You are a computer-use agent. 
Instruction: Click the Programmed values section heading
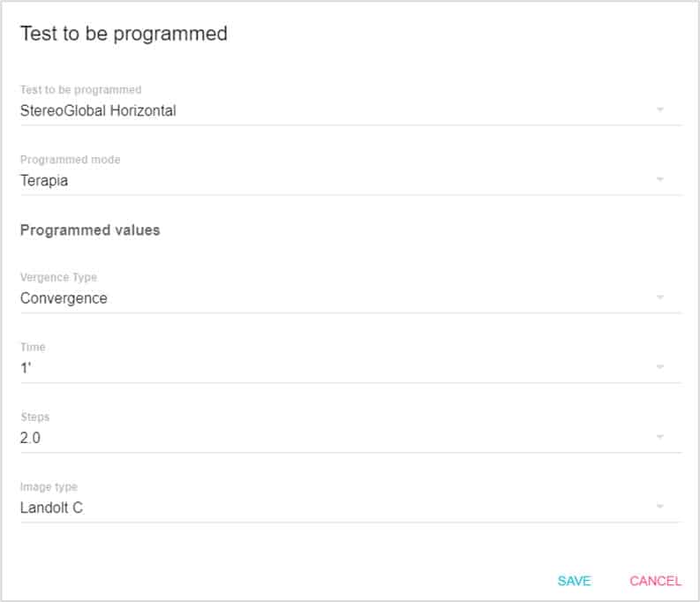pyautogui.click(x=90, y=230)
